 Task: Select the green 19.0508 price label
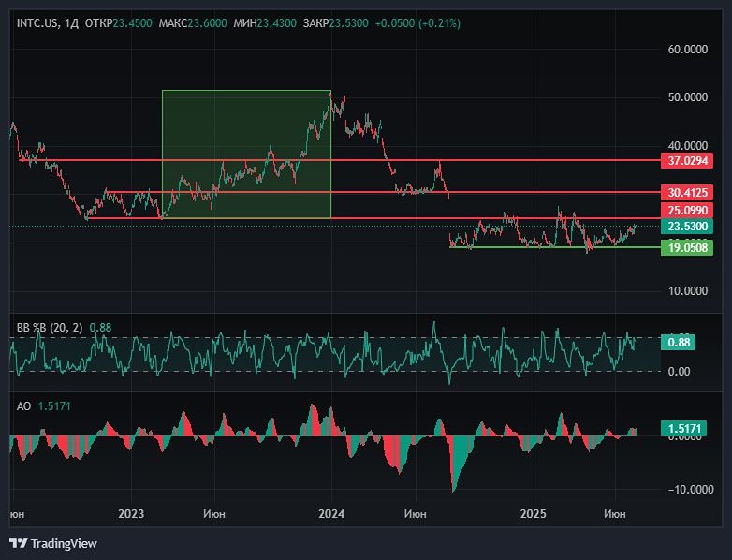tap(687, 248)
